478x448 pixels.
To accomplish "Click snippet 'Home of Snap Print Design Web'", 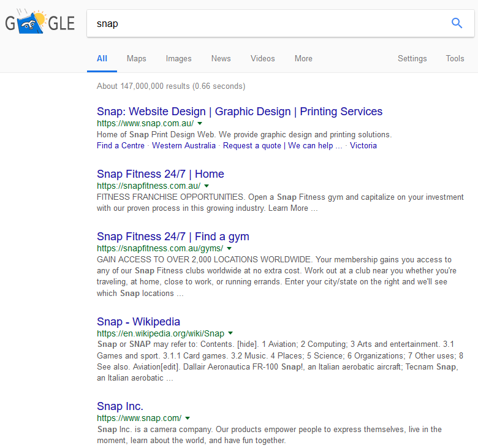I will [x=244, y=134].
